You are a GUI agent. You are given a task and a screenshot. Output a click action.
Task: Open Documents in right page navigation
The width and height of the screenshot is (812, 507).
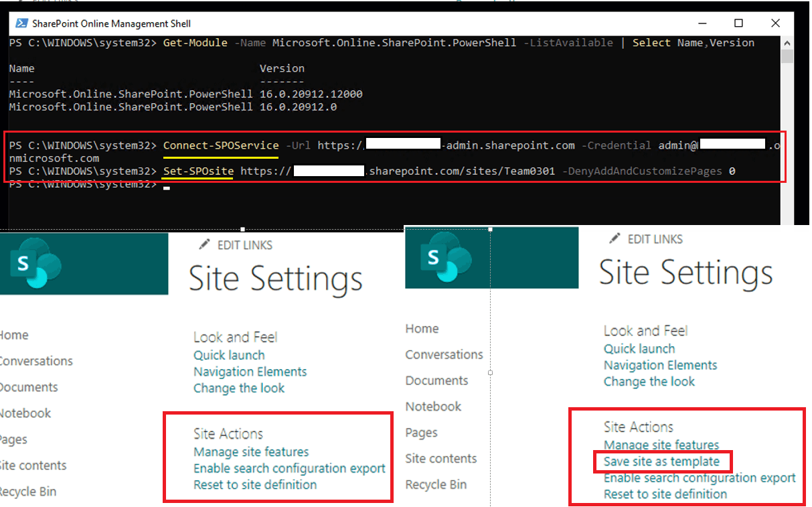(436, 380)
